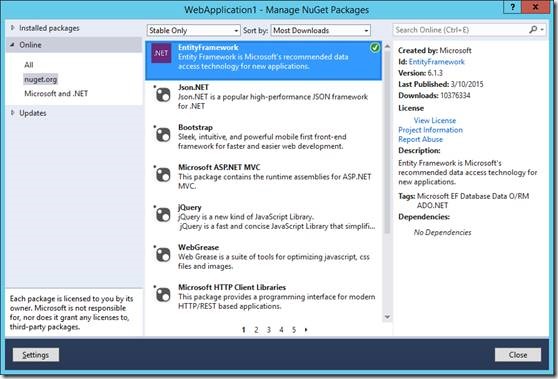Go to page 2 of results
Viewport: 558px width, 379px height.
[256, 330]
